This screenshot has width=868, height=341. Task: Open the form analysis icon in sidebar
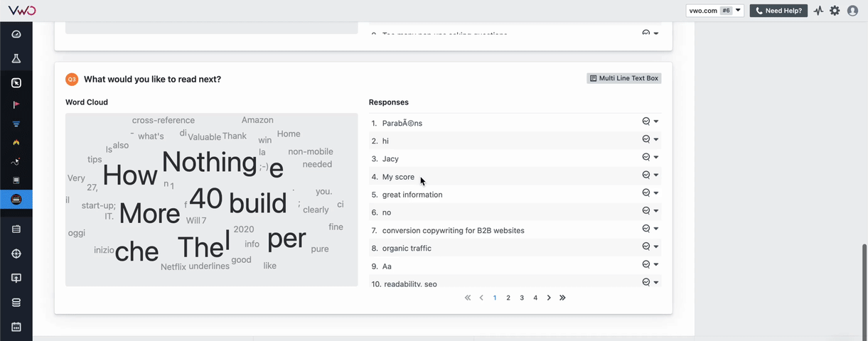[x=16, y=180]
